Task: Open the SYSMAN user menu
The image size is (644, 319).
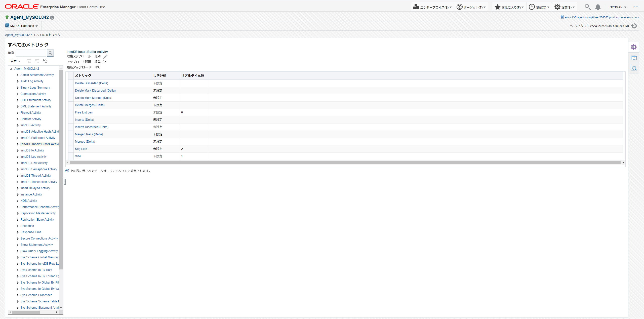Action: pos(618,7)
